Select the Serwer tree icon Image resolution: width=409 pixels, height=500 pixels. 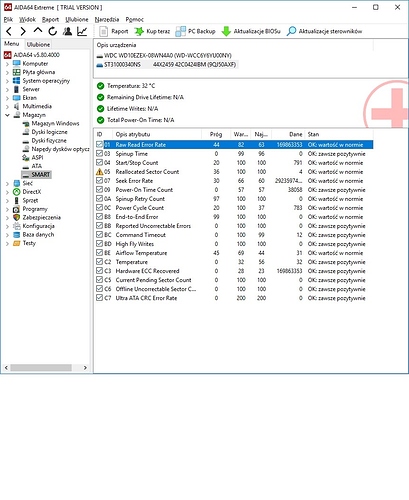point(17,89)
